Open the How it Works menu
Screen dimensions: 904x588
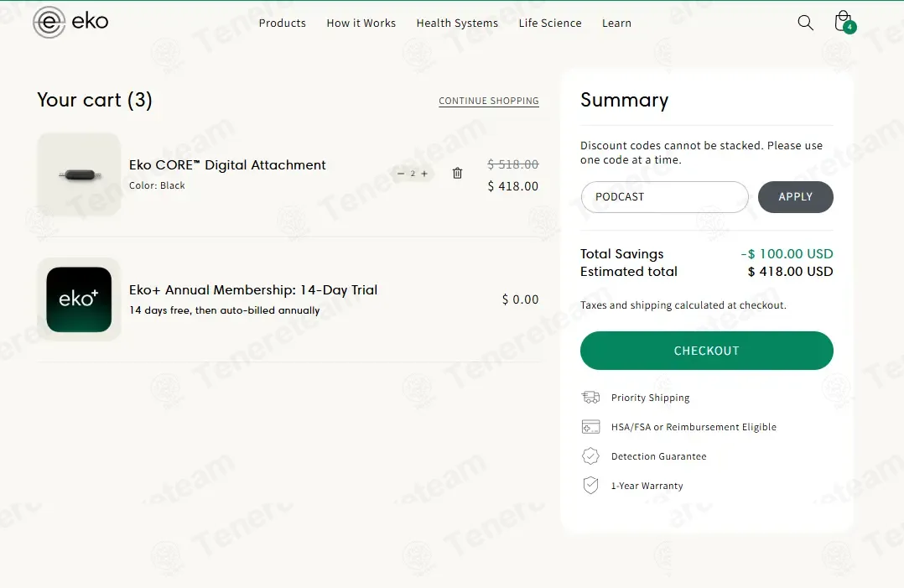[361, 23]
